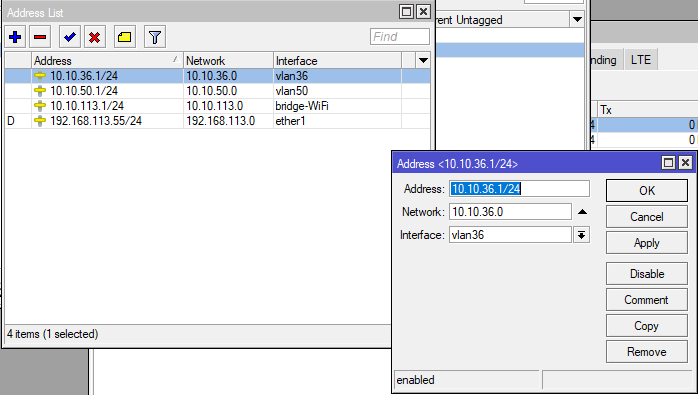Click the Apply button
The image size is (698, 395).
(x=647, y=243)
